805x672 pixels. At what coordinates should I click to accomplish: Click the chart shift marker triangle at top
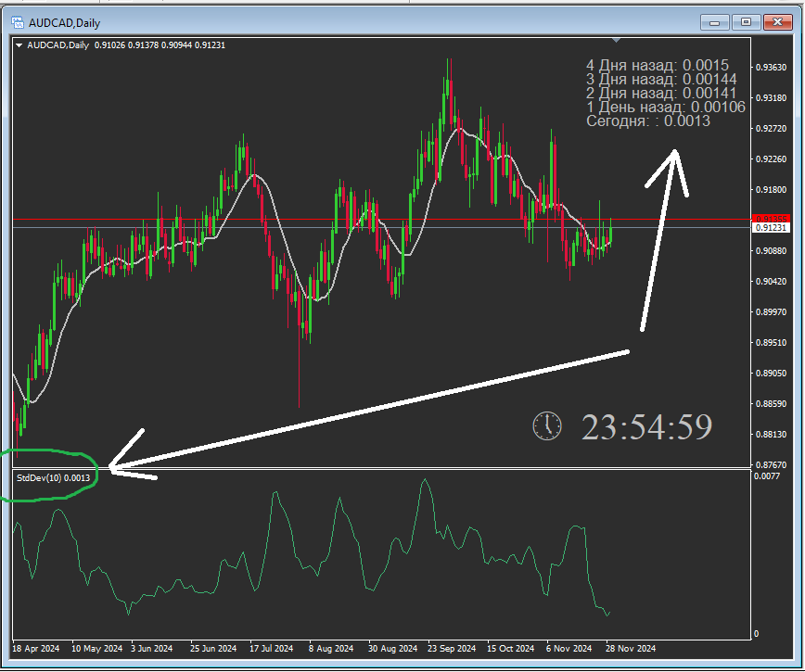(x=617, y=40)
